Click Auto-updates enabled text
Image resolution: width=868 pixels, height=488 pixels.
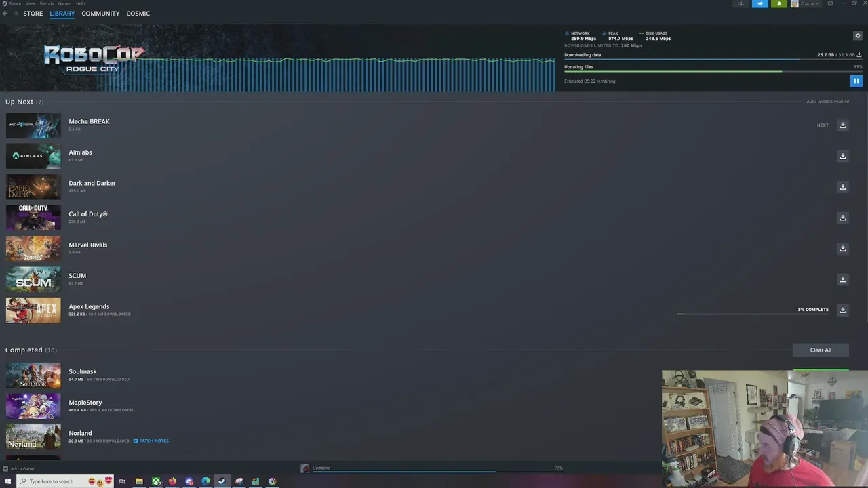[x=827, y=102]
